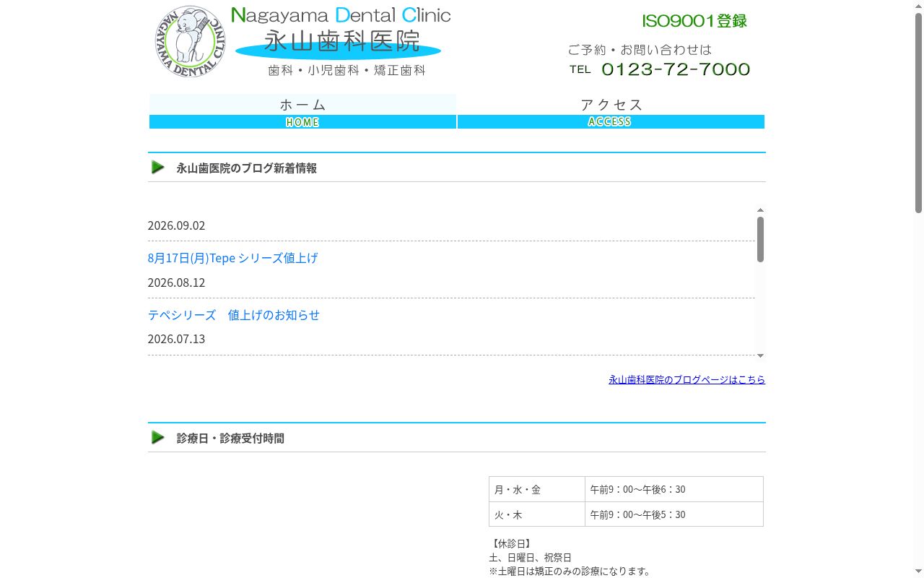
Task: Click the 【休診日】 label
Action: [x=510, y=543]
